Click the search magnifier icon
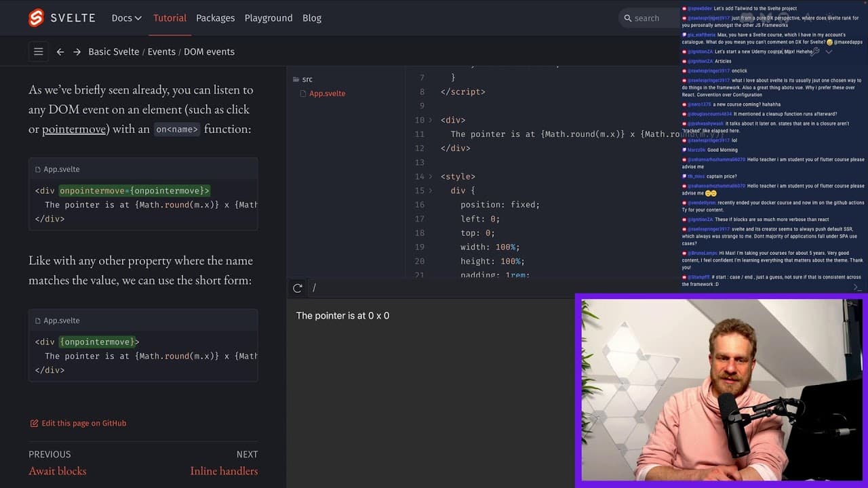Viewport: 868px width, 488px height. click(627, 18)
